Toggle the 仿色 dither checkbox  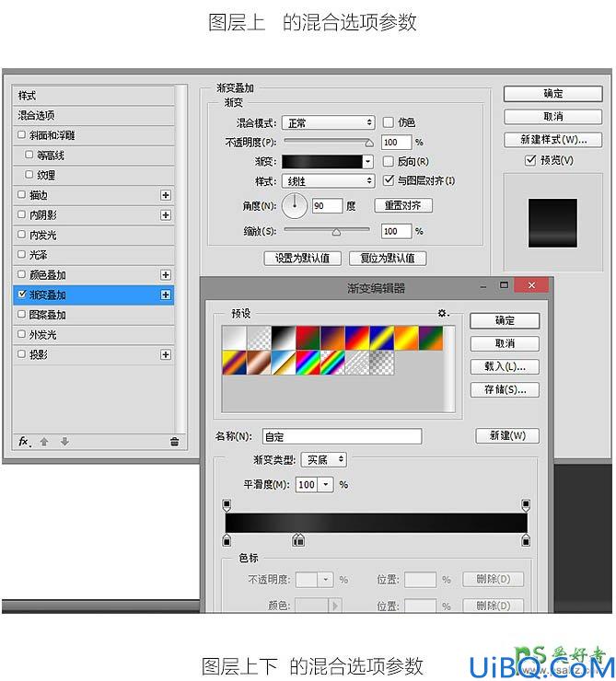point(388,122)
